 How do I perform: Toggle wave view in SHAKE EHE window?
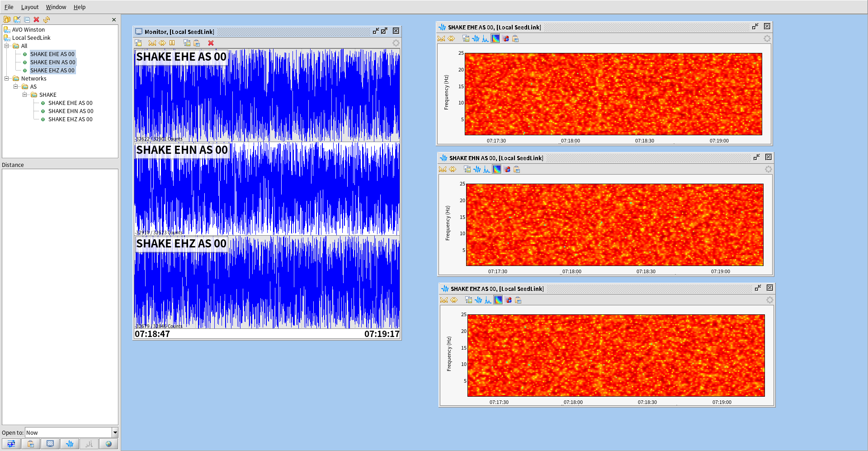(476, 38)
